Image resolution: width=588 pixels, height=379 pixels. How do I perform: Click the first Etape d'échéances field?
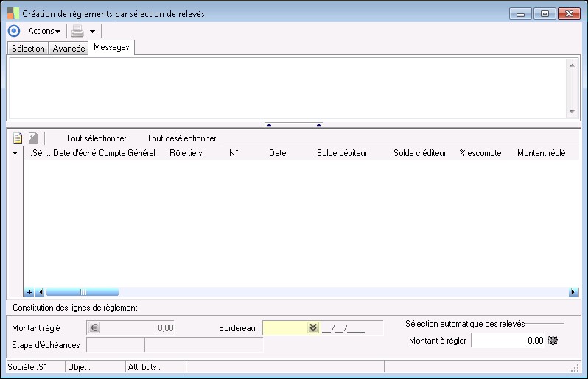(116, 345)
